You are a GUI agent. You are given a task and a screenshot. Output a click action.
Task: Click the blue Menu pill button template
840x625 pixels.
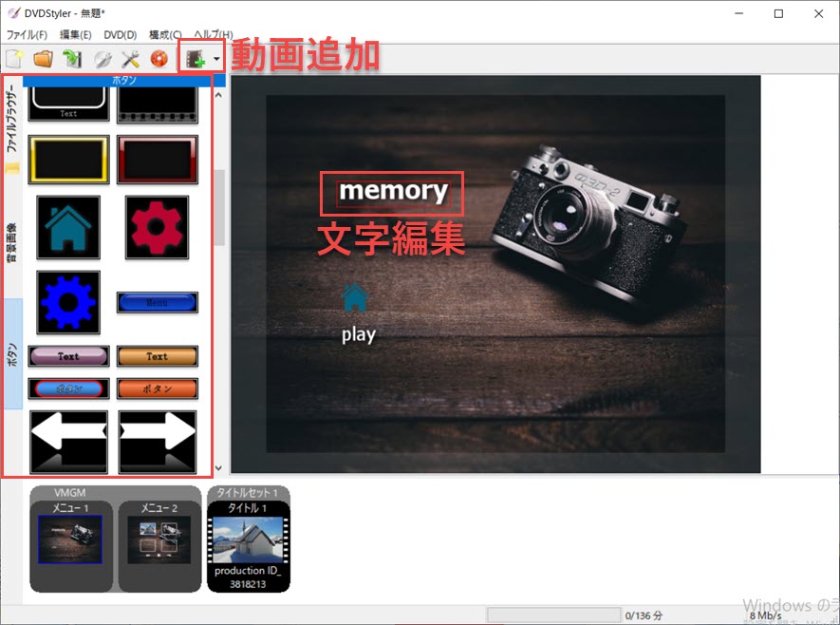tap(157, 301)
